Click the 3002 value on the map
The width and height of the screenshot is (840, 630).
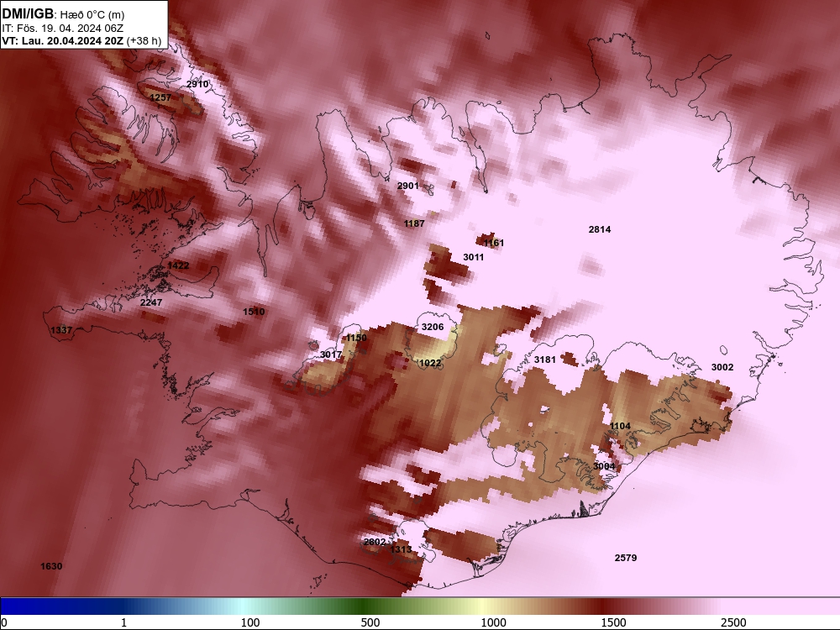click(x=722, y=367)
